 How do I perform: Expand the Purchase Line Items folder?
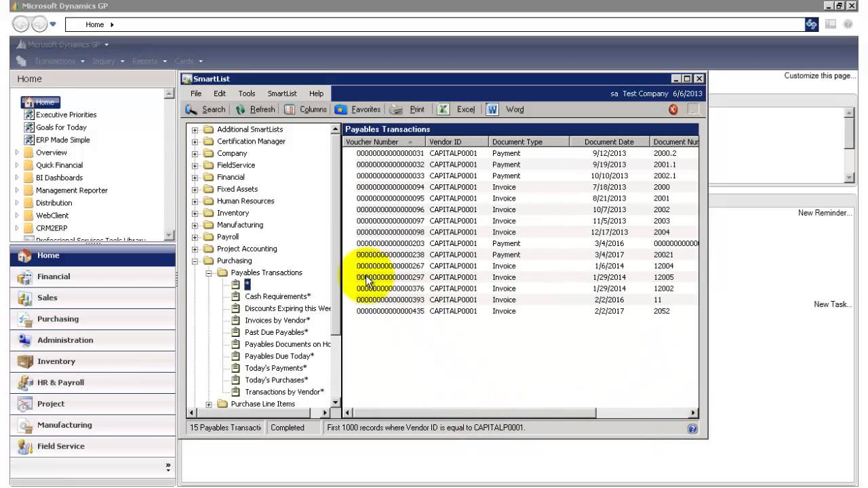(208, 405)
